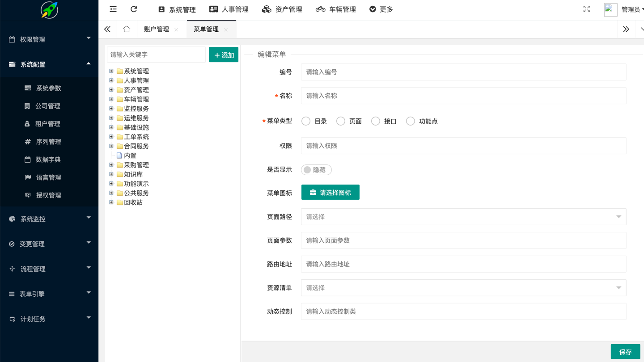Image resolution: width=644 pixels, height=362 pixels.
Task: Click the 添加 button
Action: pos(224,55)
